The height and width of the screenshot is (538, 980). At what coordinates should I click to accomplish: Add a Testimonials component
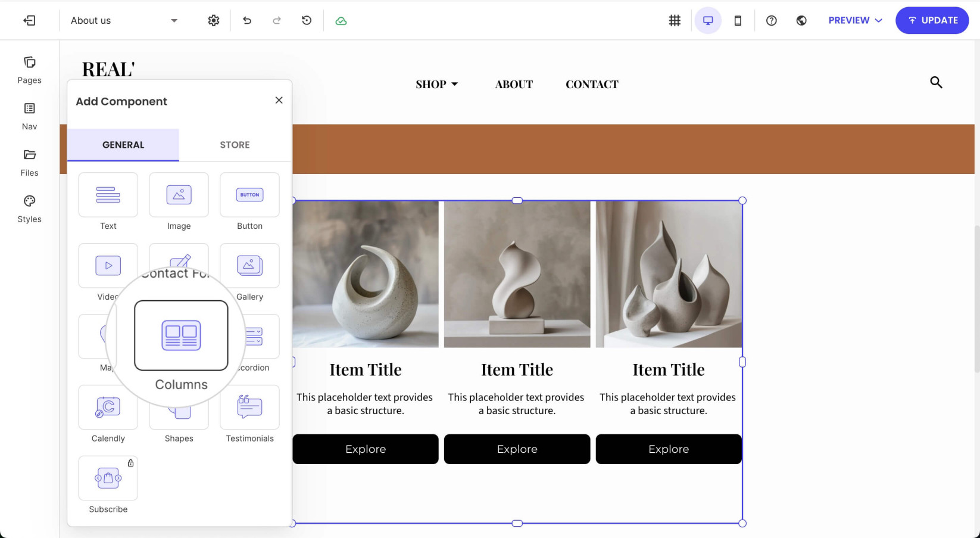click(x=249, y=407)
